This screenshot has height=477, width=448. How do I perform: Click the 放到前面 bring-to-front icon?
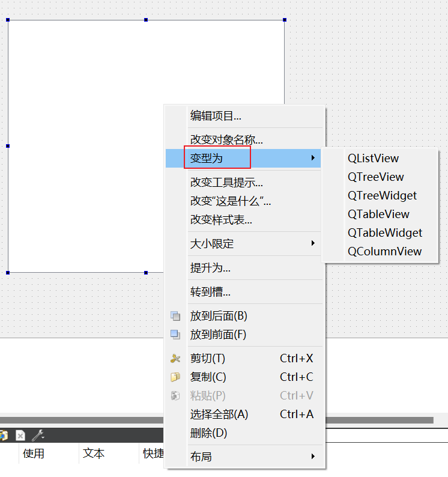[175, 335]
